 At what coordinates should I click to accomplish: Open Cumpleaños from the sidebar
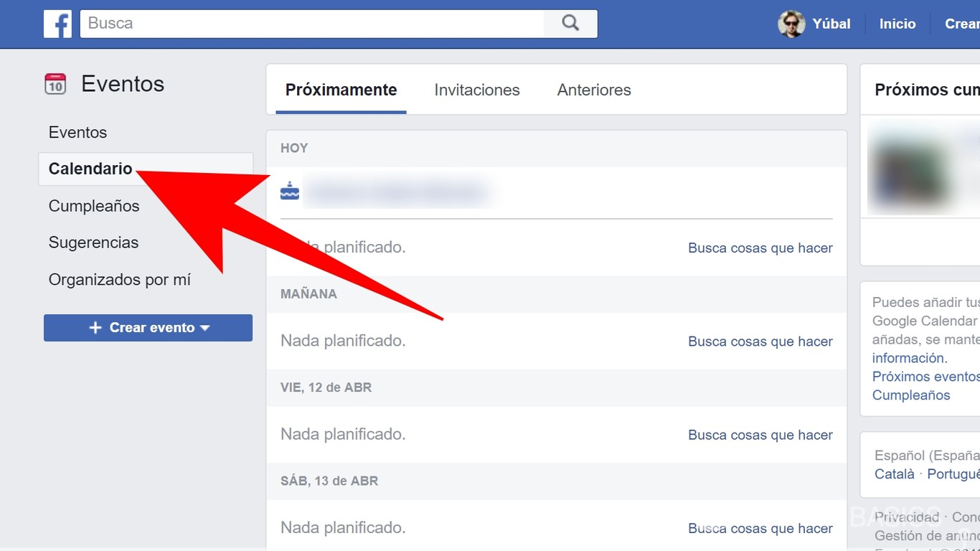[93, 206]
